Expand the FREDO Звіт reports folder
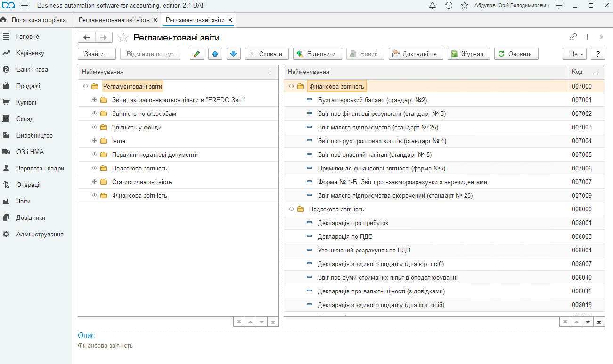 [x=94, y=100]
